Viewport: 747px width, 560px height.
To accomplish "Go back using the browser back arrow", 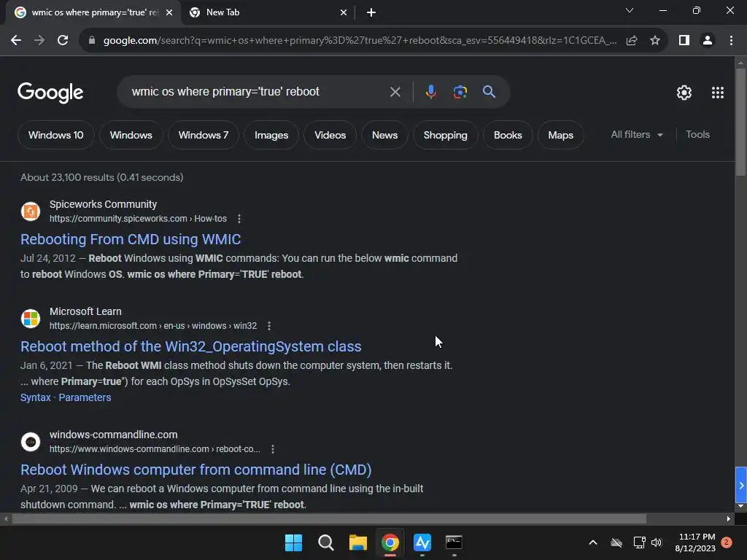I will coord(16,41).
